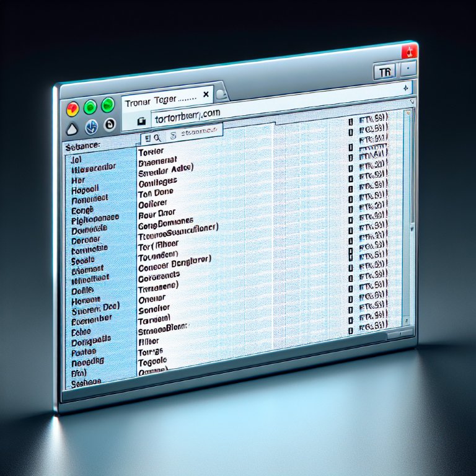The width and height of the screenshot is (476, 476).
Task: Click the red circle button in the toolbar
Action: click(x=73, y=109)
